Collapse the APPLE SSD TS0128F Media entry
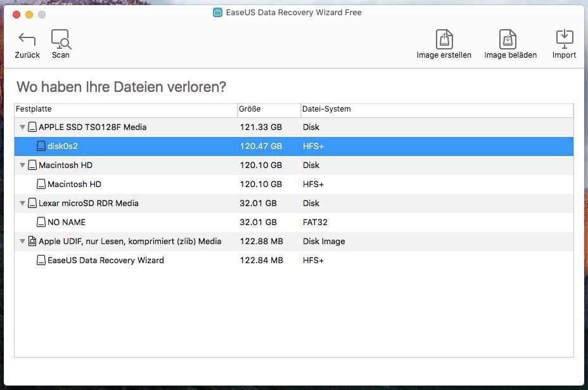 click(x=22, y=127)
